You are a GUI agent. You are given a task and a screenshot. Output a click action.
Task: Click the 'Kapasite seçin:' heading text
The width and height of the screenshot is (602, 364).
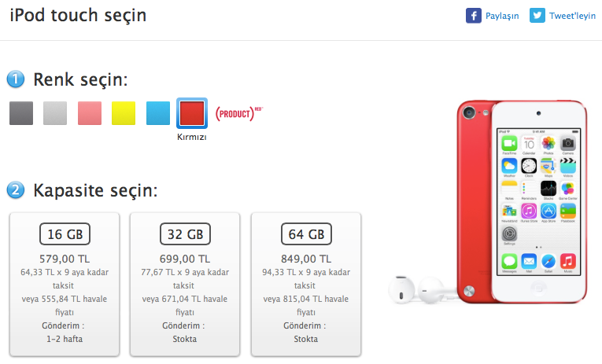tap(95, 190)
